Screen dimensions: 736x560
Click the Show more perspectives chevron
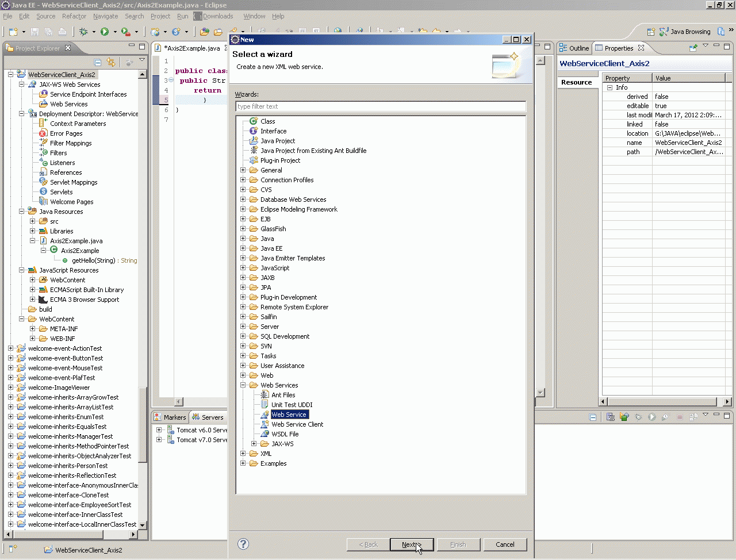click(731, 30)
